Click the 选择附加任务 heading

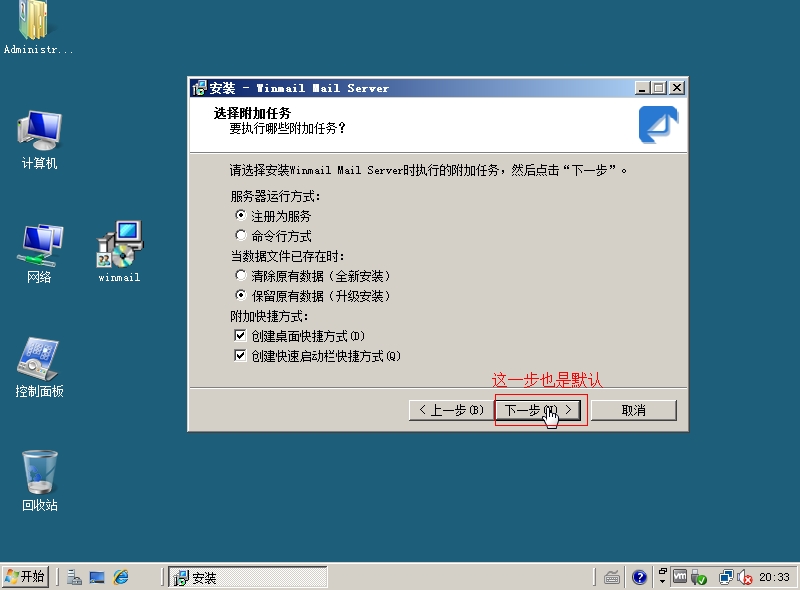point(252,113)
